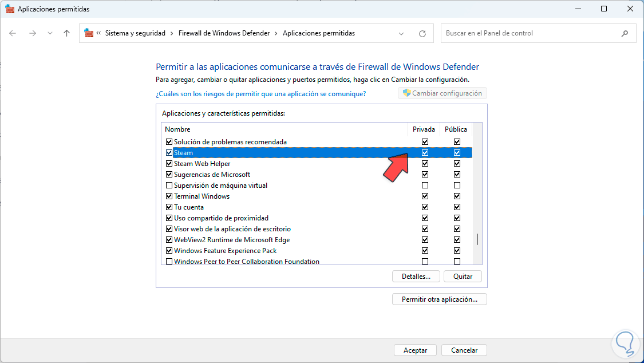The image size is (644, 363).
Task: Toggle Uso compartido de proximidad Pública checkbox
Action: pos(457,218)
